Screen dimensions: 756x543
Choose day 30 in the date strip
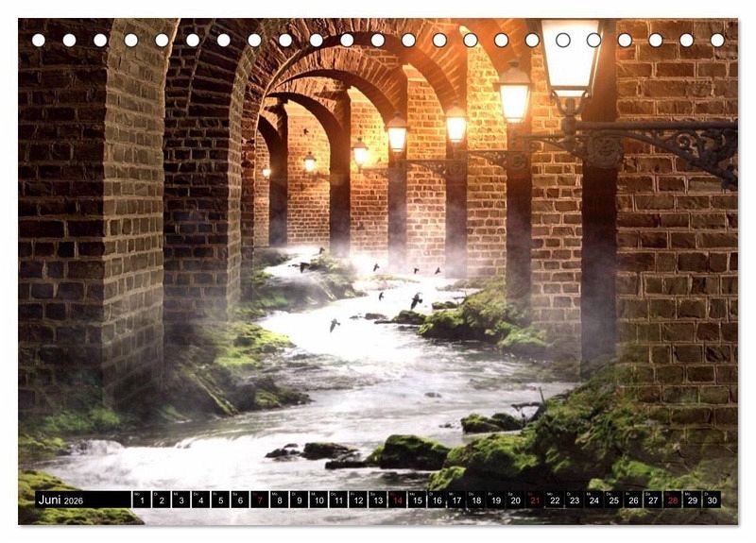tap(713, 500)
